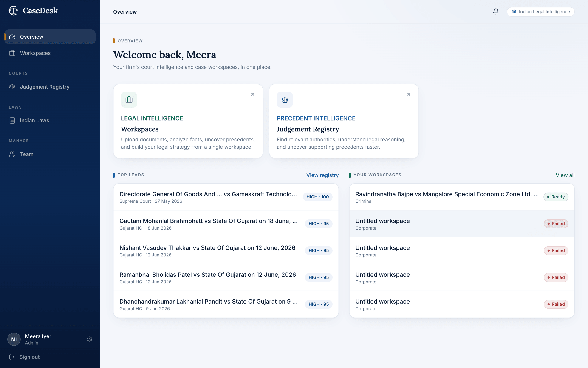Screen dimensions: 588x368
Task: Open Indian Laws from the sidebar
Action: pyautogui.click(x=50, y=121)
